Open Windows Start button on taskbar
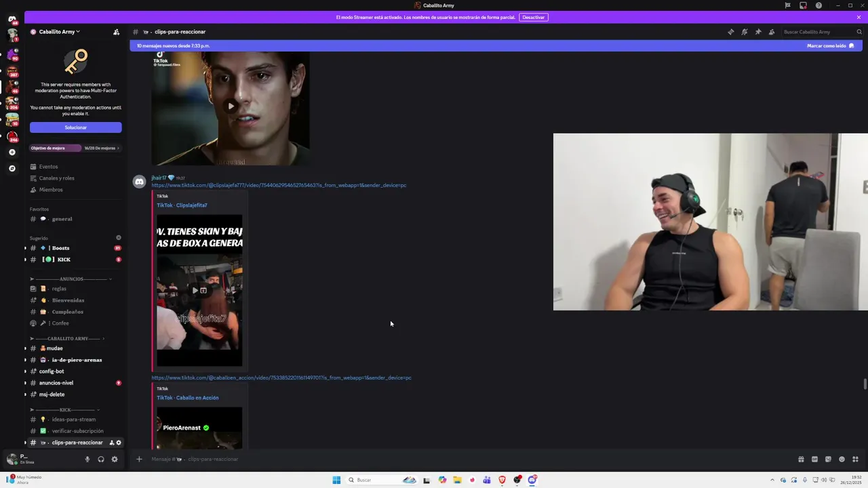This screenshot has width=868, height=488. point(336,480)
